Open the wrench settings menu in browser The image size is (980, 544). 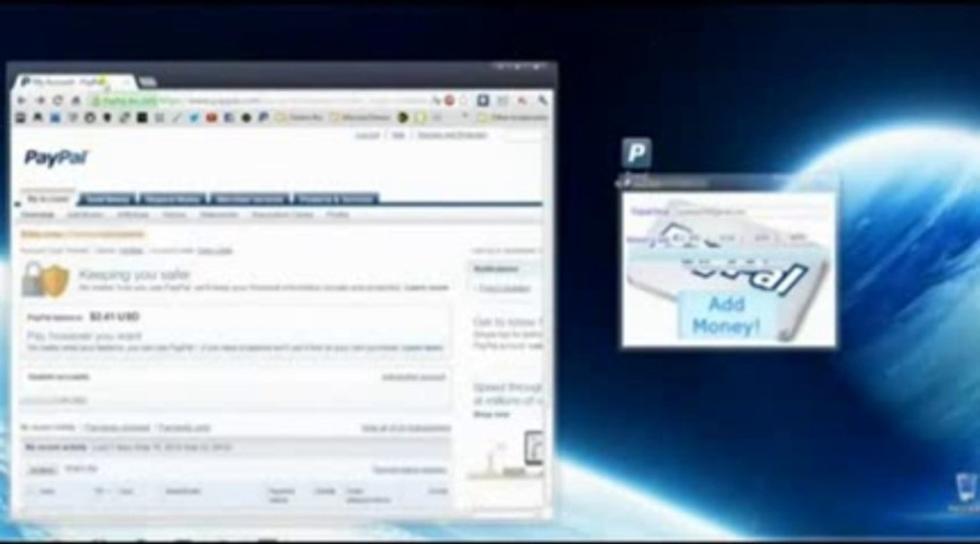click(x=542, y=100)
